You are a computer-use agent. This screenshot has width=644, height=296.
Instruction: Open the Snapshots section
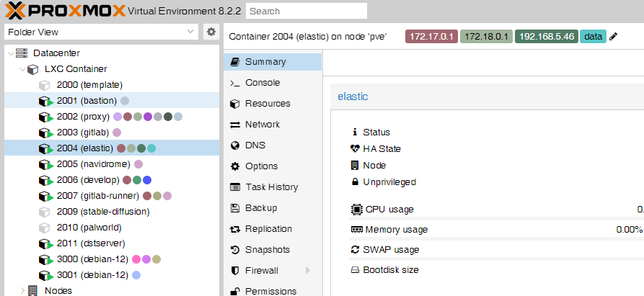(267, 250)
